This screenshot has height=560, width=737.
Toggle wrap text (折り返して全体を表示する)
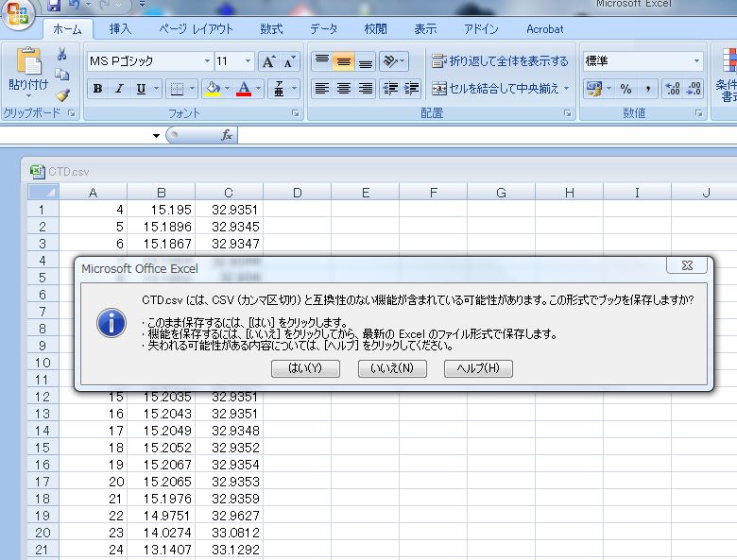tap(500, 61)
